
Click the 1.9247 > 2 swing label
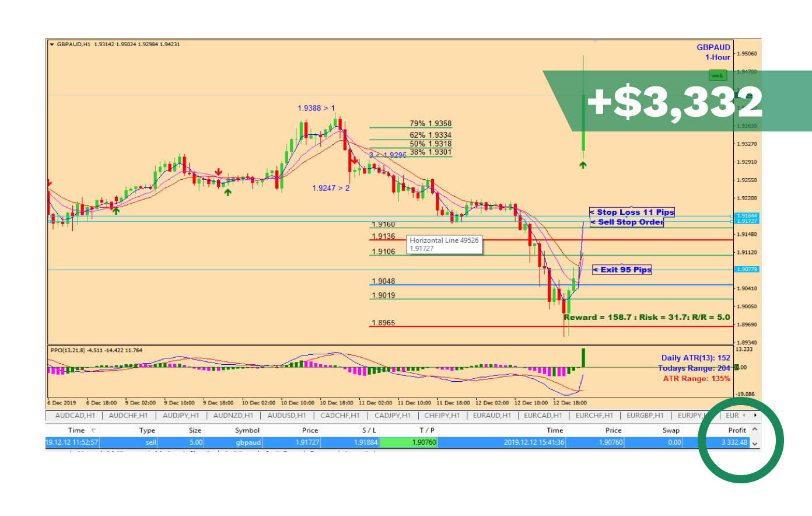tap(331, 189)
